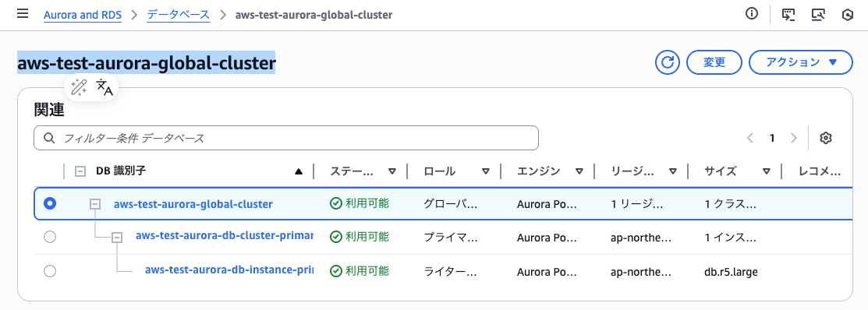Image resolution: width=868 pixels, height=310 pixels.
Task: Click the monitor search icon in header
Action: click(818, 15)
